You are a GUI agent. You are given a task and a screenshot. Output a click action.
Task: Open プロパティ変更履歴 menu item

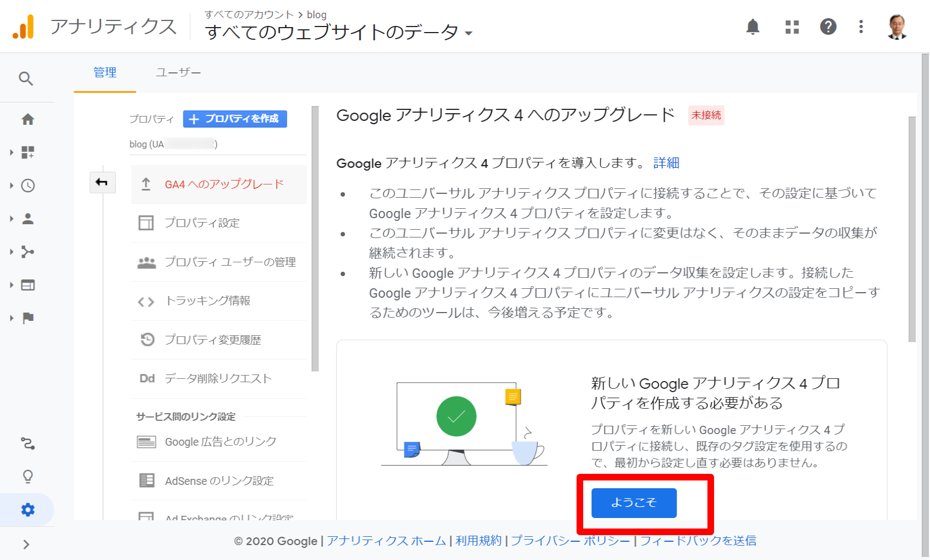pos(219,340)
